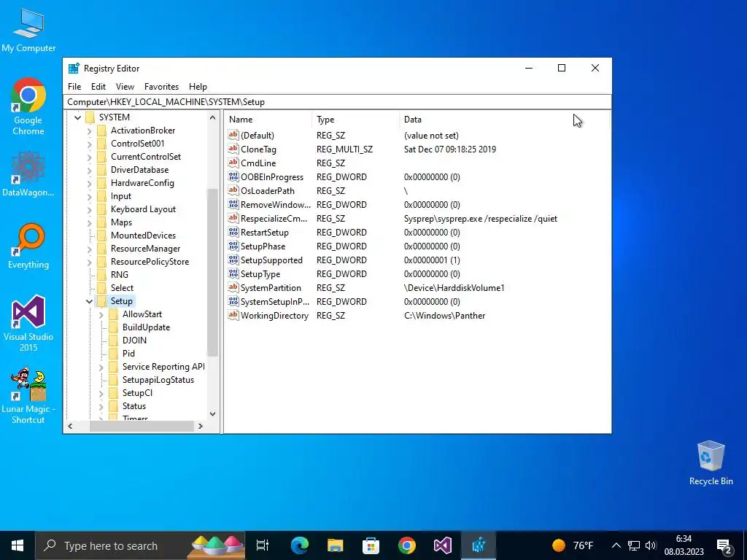The image size is (747, 560).
Task: Click the volume speaker tray icon
Action: [651, 545]
